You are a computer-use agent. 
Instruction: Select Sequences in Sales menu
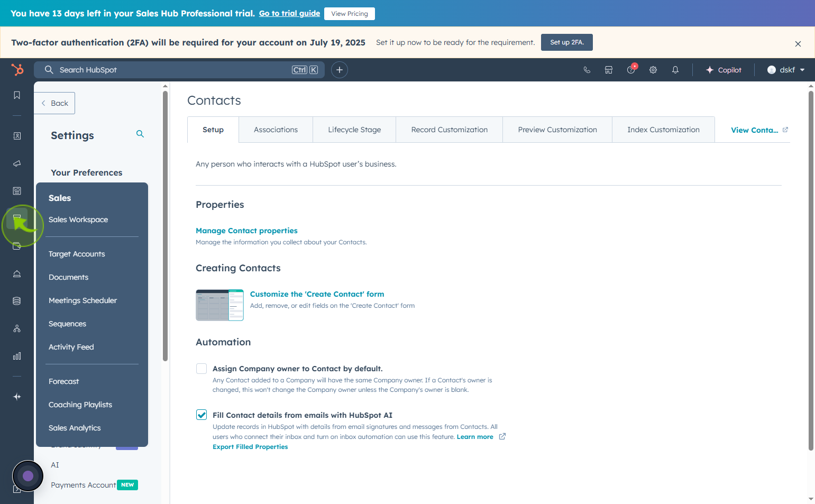pos(67,324)
